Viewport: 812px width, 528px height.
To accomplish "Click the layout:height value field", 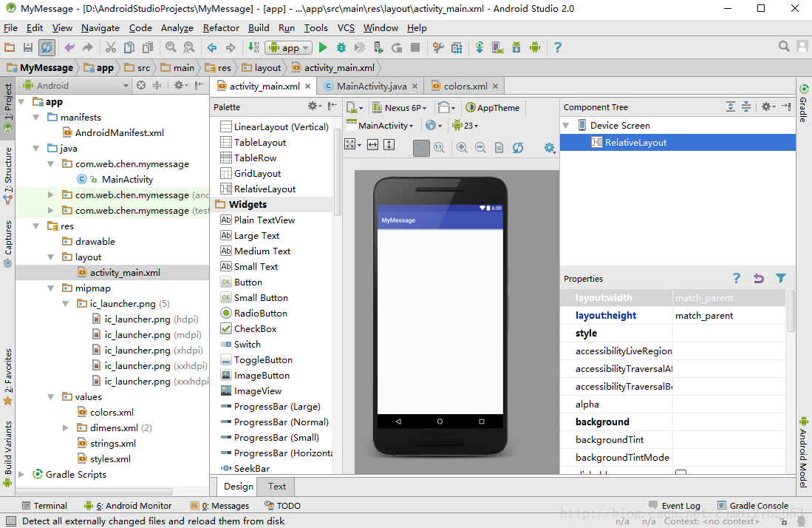I will [x=729, y=316].
